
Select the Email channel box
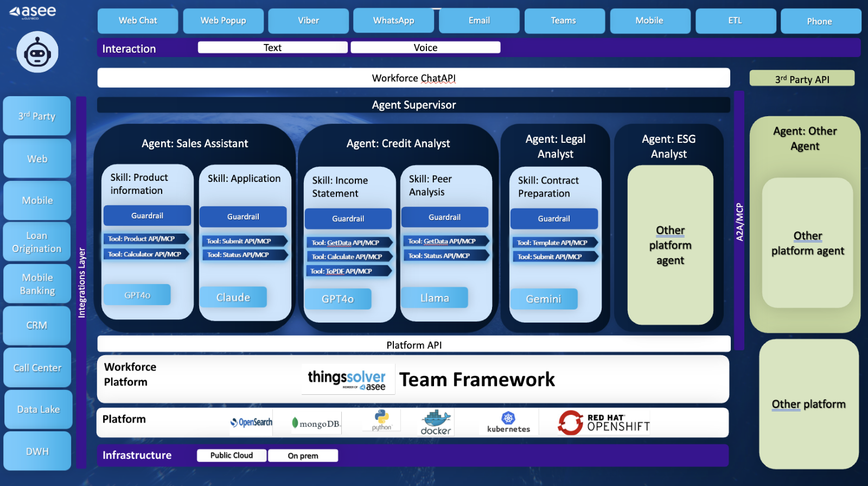tap(479, 21)
